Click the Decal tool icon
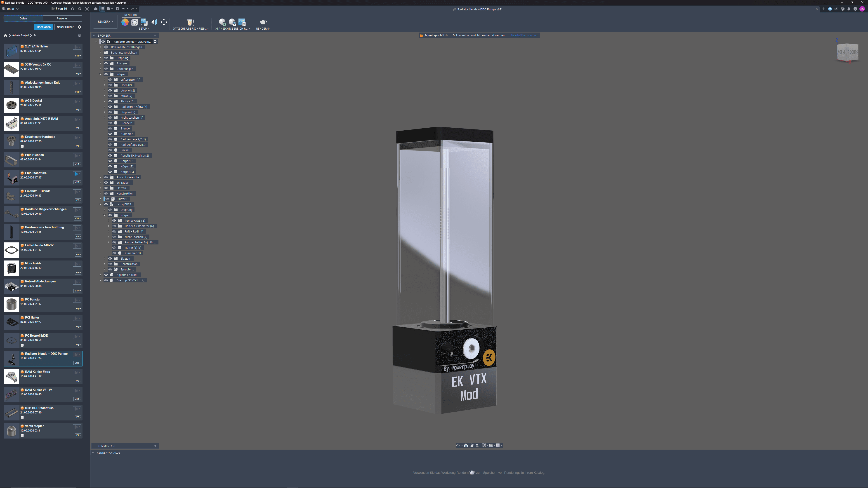The image size is (868, 488). pos(144,22)
